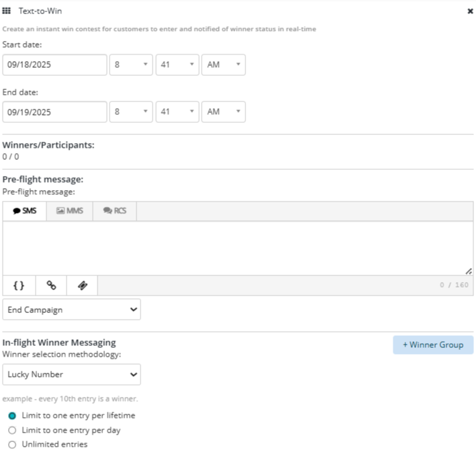Select Limit to one entry per day
The image size is (476, 450).
[12, 430]
